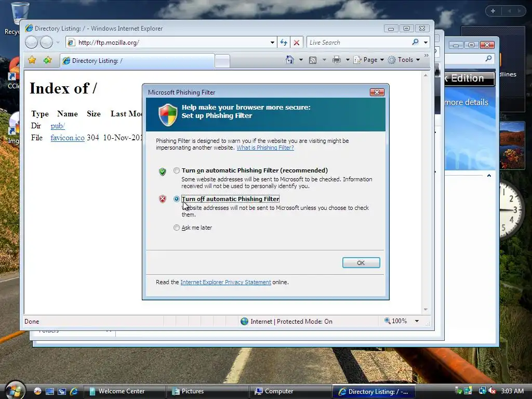This screenshot has width=532, height=399.
Task: Click Show Desktop quick launch icon
Action: 50,392
